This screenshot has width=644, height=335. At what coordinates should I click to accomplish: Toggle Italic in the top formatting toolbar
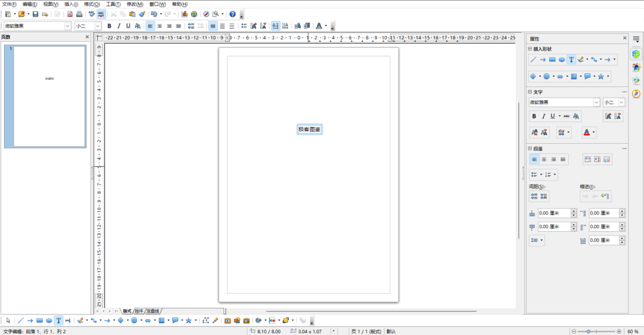tap(119, 26)
